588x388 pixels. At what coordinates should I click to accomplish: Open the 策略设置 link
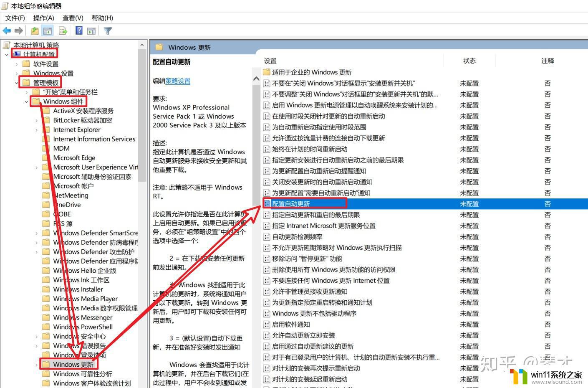[178, 81]
